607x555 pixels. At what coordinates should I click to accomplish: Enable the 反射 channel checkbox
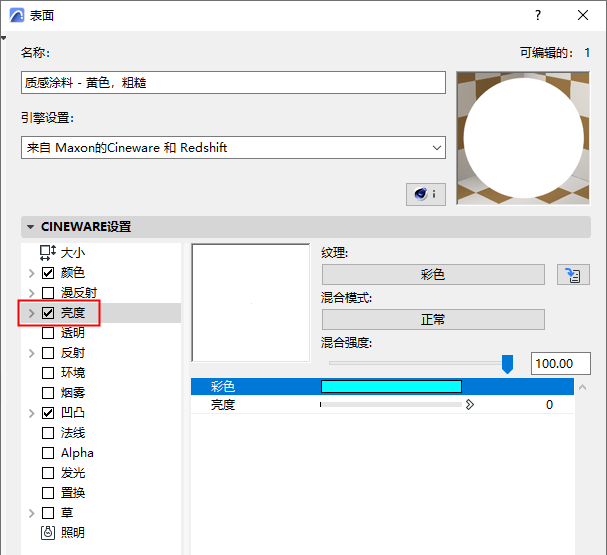[x=48, y=353]
